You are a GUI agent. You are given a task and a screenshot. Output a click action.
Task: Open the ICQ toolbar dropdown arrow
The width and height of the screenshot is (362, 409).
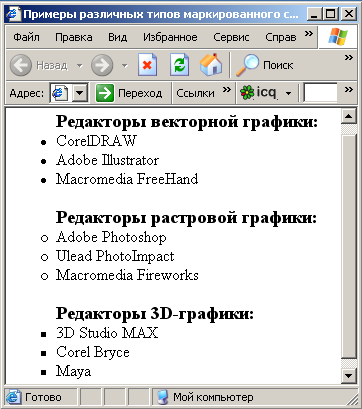tap(288, 93)
